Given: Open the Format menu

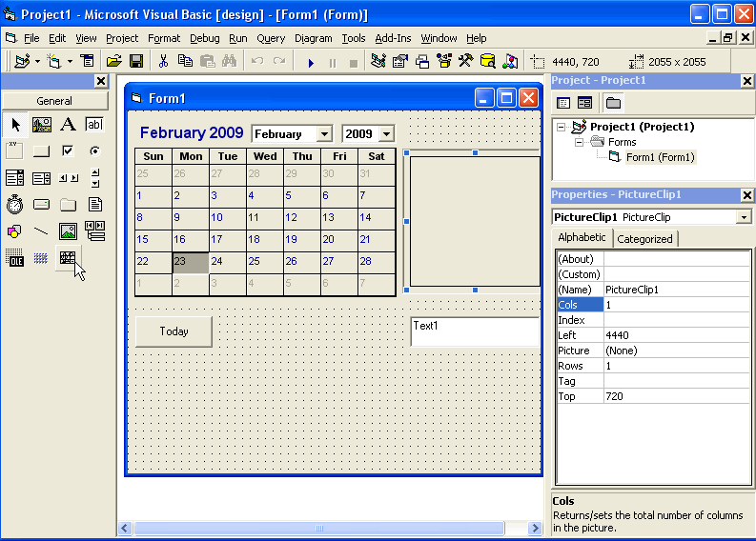Looking at the screenshot, I should pos(164,38).
